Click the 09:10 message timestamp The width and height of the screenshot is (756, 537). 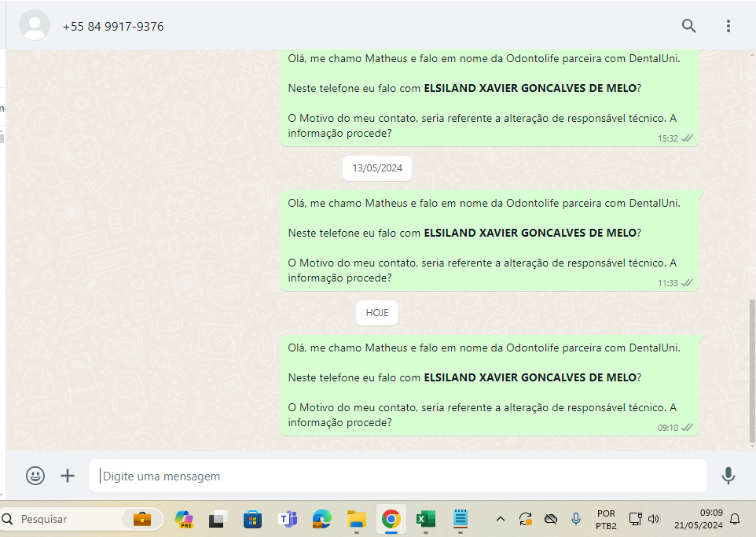point(668,428)
